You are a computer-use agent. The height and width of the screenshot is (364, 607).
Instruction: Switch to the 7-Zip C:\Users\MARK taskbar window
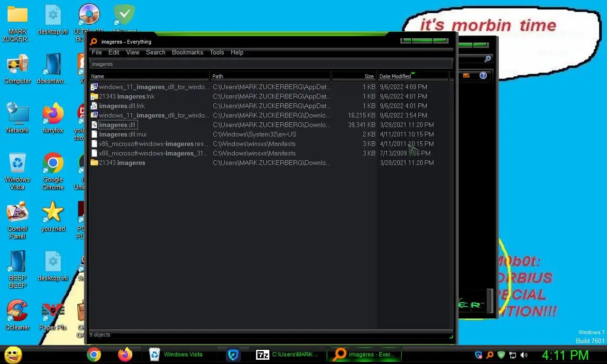point(287,355)
